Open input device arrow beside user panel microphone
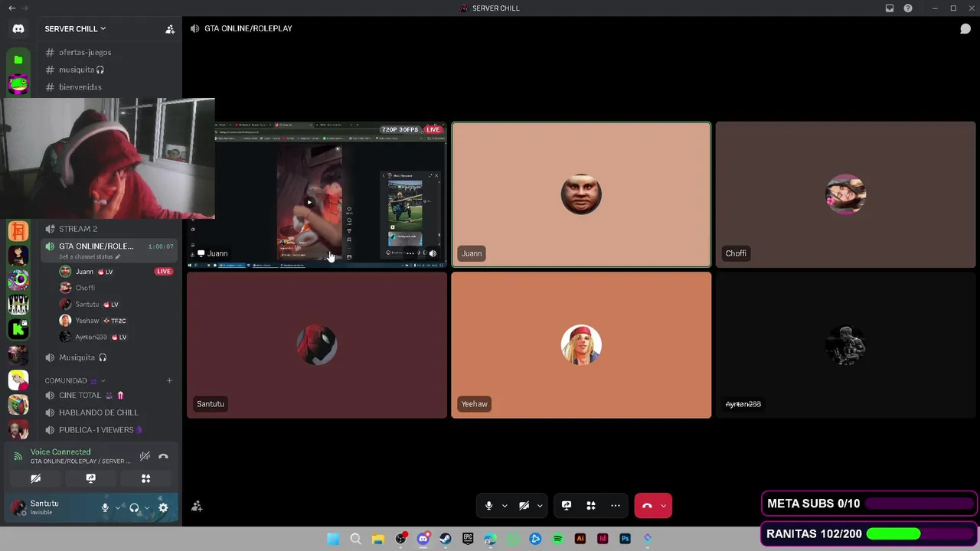Screen dimensions: 980x551 (x=117, y=507)
